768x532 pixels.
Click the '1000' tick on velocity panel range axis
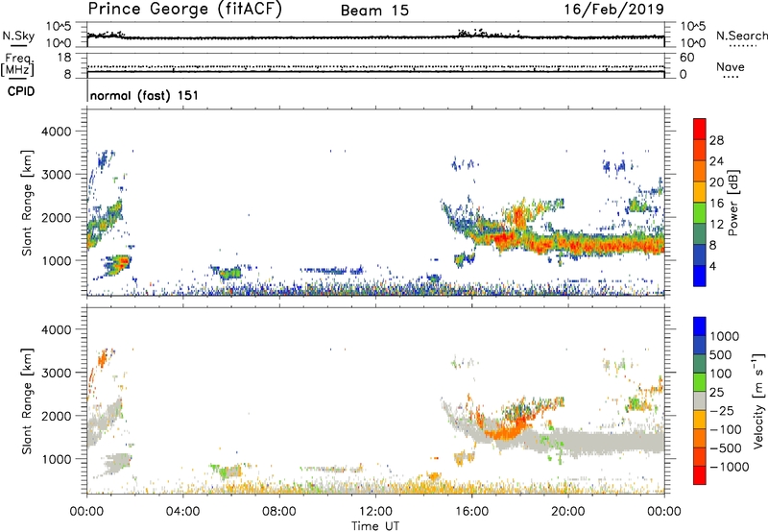tap(57, 459)
